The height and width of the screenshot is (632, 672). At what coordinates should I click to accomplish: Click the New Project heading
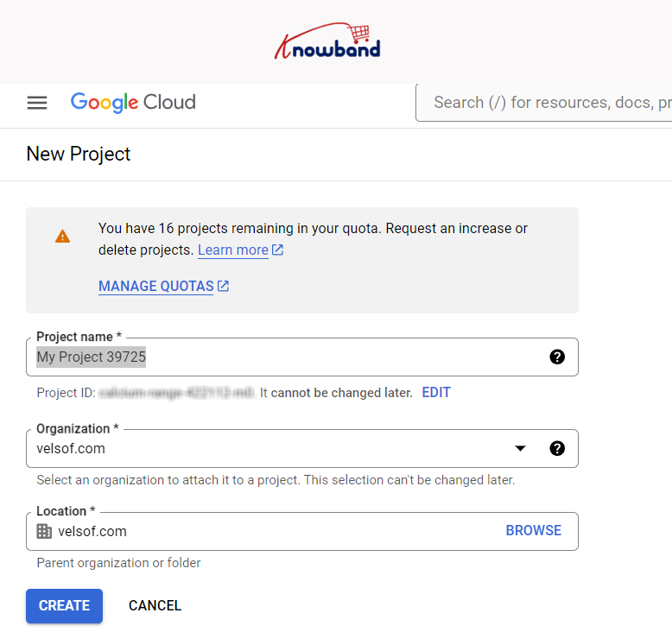click(79, 155)
